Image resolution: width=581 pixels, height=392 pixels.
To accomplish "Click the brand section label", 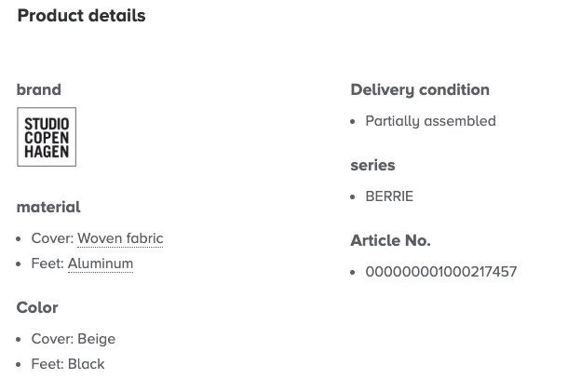I will pos(39,89).
